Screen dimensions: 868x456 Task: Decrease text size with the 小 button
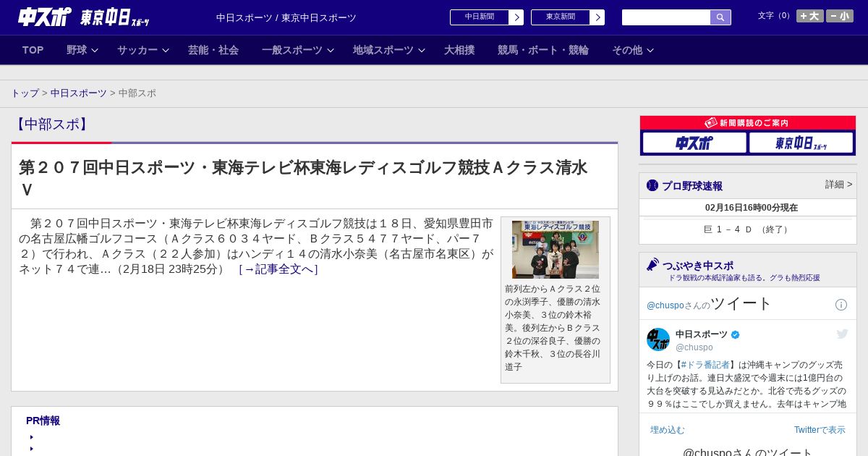tap(840, 16)
